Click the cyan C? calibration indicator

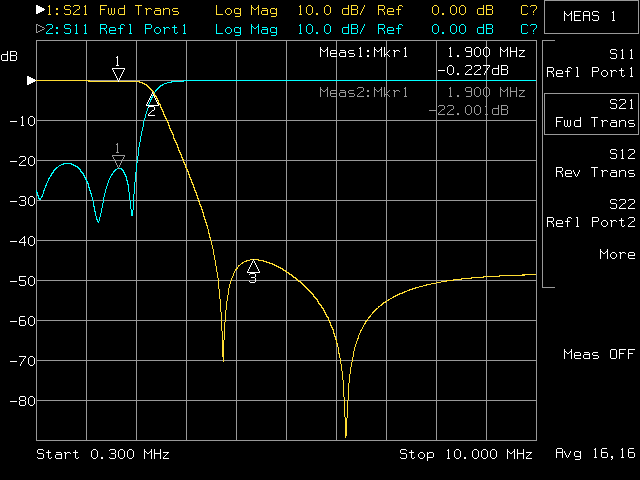(x=529, y=29)
